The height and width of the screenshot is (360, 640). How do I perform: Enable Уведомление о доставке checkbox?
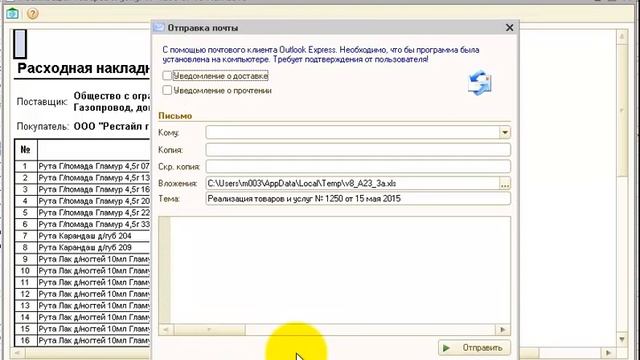167,76
